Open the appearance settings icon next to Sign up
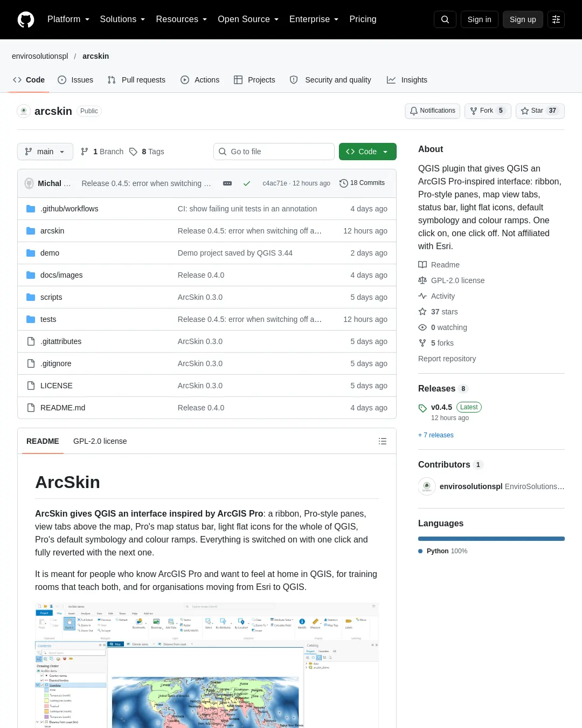This screenshot has height=728, width=582. click(x=556, y=19)
